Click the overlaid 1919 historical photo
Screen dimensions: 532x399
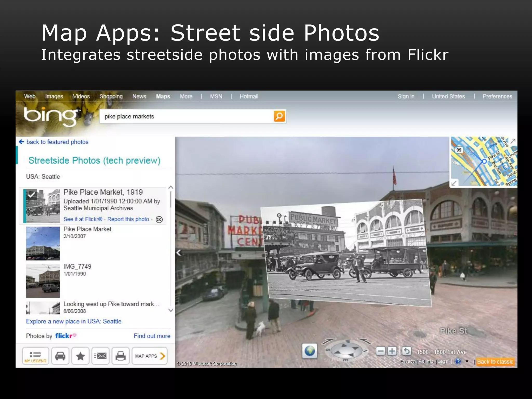point(346,253)
